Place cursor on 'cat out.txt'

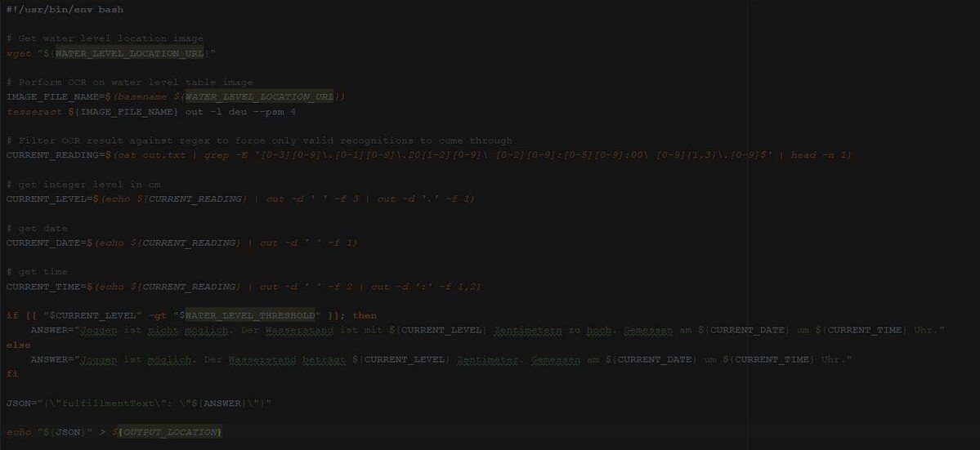151,155
